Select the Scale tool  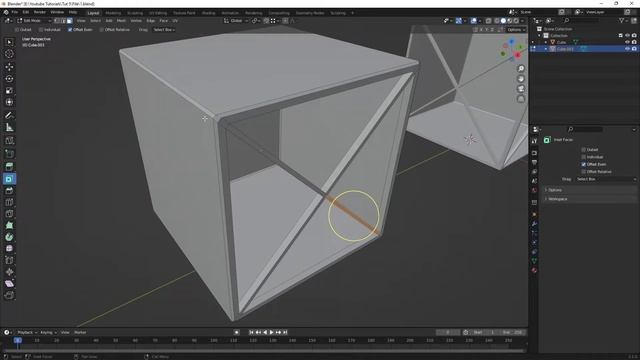[x=9, y=90]
